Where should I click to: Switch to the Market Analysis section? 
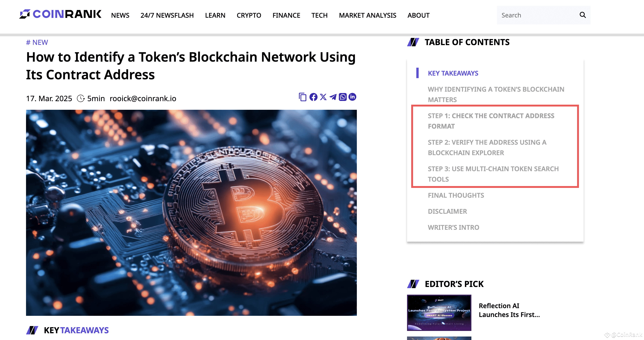click(368, 15)
